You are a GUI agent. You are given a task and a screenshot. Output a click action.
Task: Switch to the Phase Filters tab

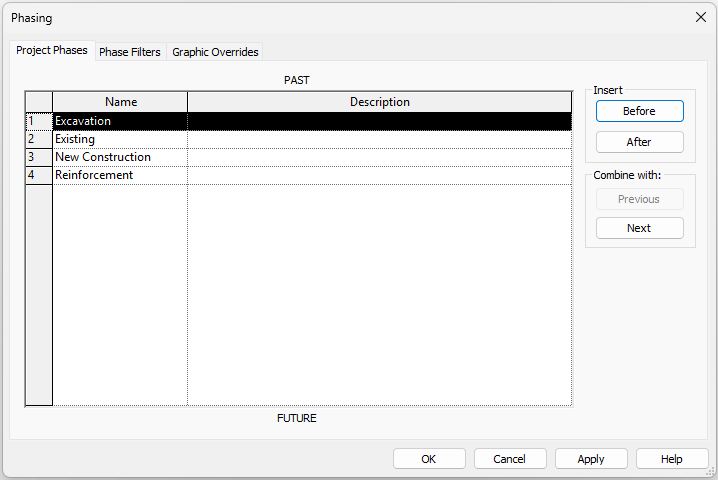coord(130,52)
